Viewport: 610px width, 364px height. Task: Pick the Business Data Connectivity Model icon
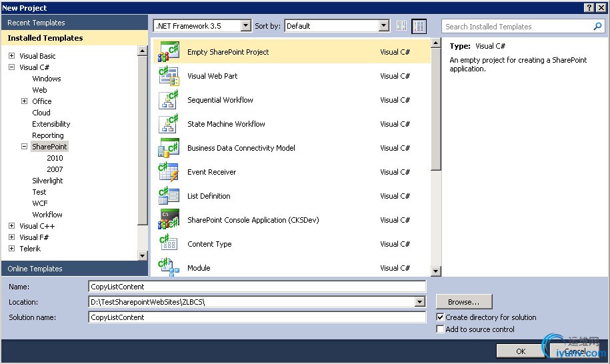pyautogui.click(x=169, y=148)
